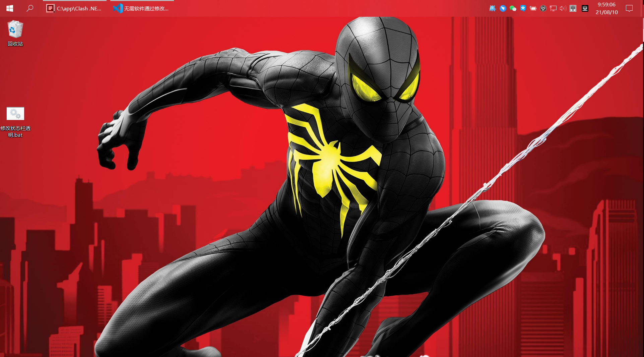
Task: Switch to the VS Code taskbar window
Action: point(142,8)
